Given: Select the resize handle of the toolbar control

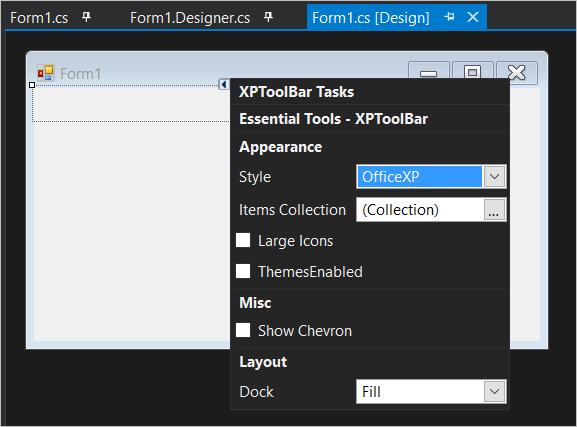Looking at the screenshot, I should click(32, 85).
